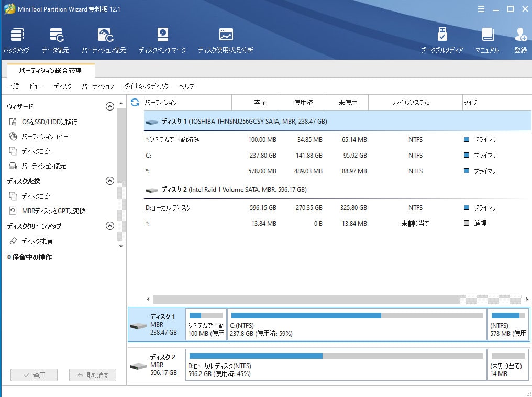Click blue プライマリ swatch in D: row
Viewport: 532px width, 397px height.
pyautogui.click(x=467, y=207)
